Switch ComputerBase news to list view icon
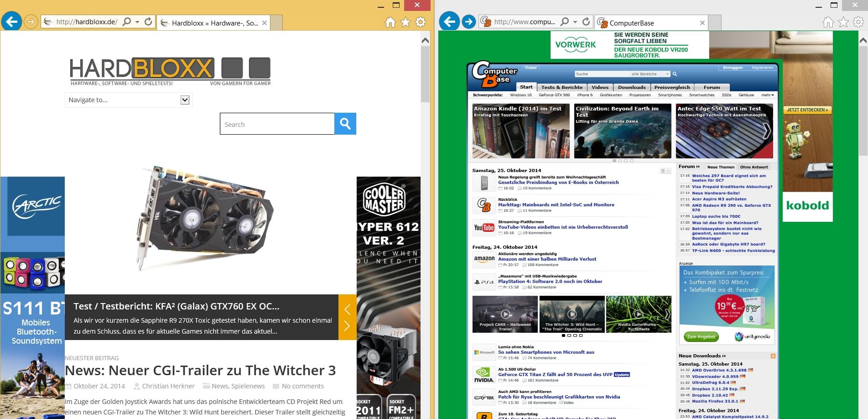The image size is (868, 419). point(663,171)
